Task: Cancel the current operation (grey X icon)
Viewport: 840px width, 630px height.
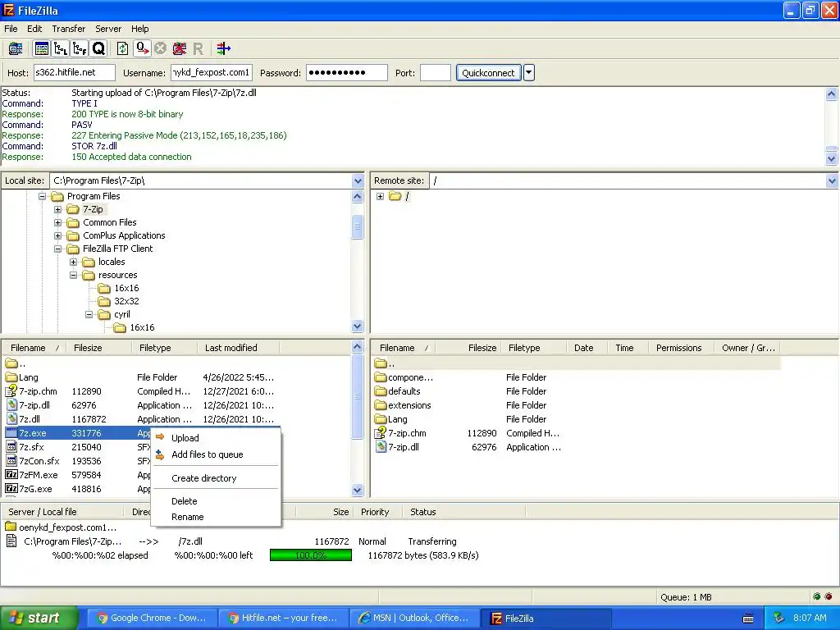Action: coord(160,48)
